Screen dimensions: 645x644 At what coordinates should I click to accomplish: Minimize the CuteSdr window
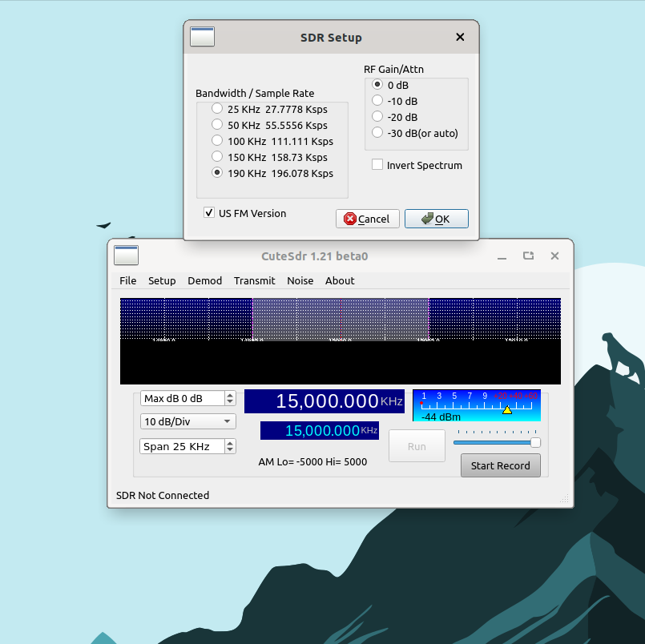click(502, 256)
